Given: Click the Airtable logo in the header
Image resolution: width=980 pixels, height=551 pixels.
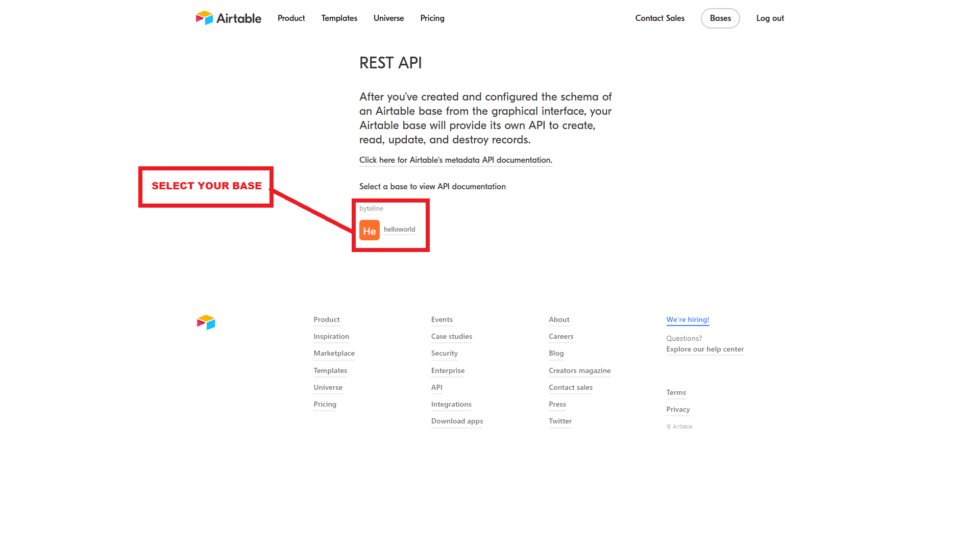Looking at the screenshot, I should [x=228, y=18].
